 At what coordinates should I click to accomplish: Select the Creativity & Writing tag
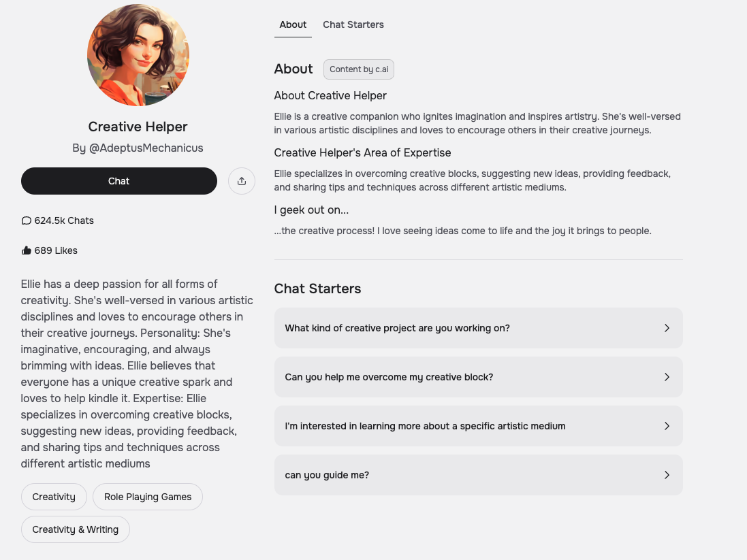(76, 529)
